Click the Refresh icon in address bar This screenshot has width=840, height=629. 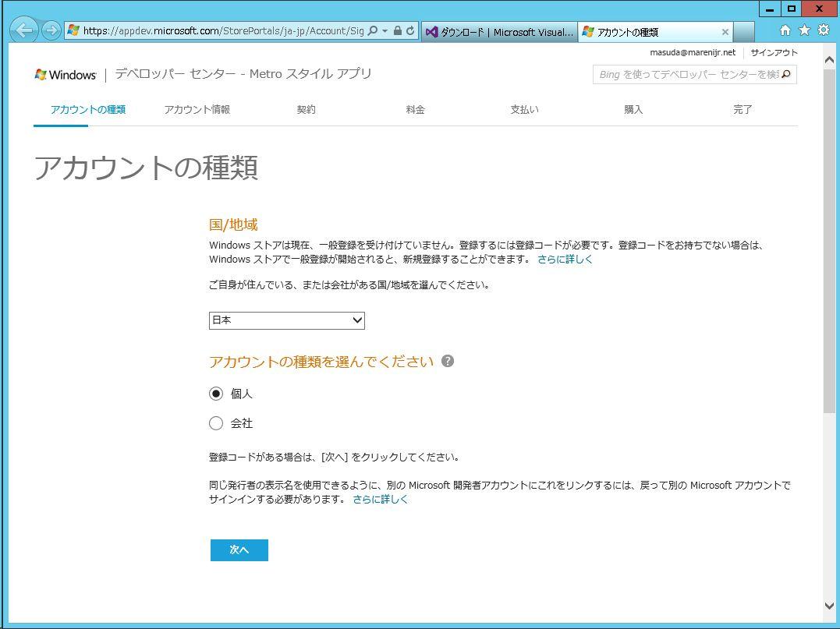point(410,31)
